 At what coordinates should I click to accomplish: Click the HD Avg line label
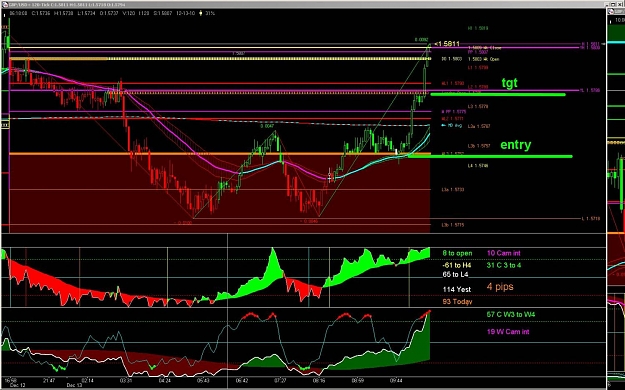(x=451, y=125)
